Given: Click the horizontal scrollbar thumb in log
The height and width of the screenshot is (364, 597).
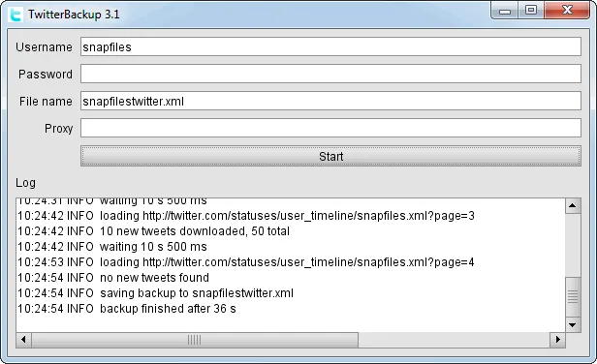Looking at the screenshot, I should [195, 340].
